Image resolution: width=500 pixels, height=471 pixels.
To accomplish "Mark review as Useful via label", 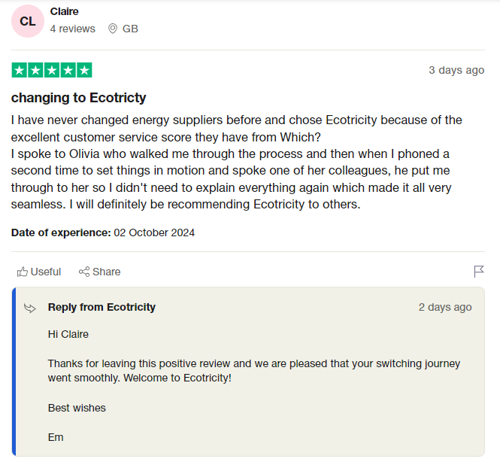I will pyautogui.click(x=46, y=272).
